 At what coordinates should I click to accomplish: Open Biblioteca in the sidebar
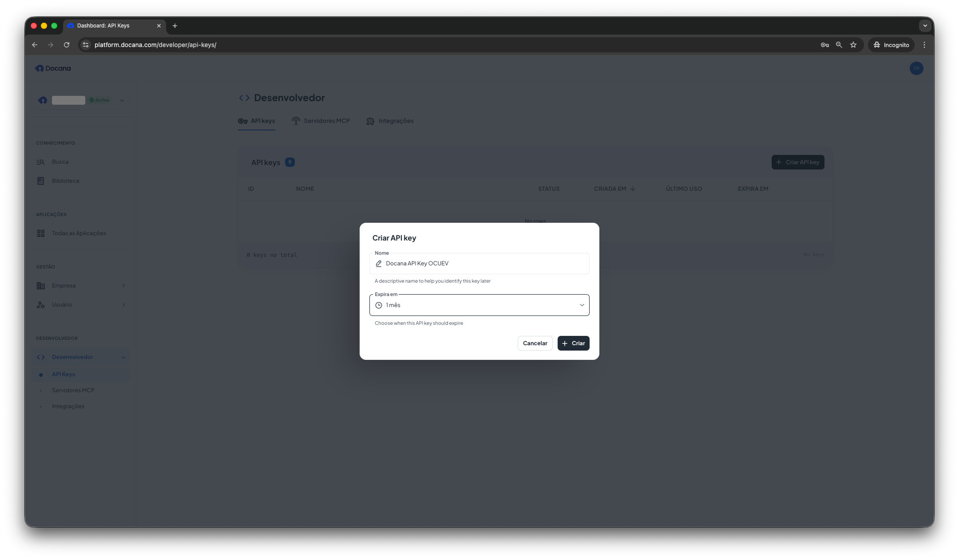pos(81,181)
